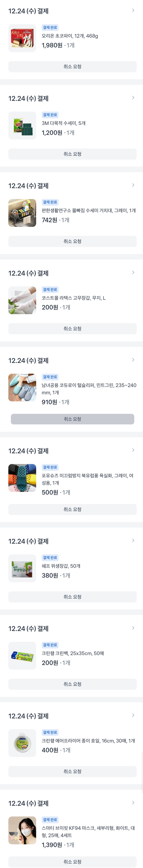Open KF94 마스크 order details chevron

[133, 803]
